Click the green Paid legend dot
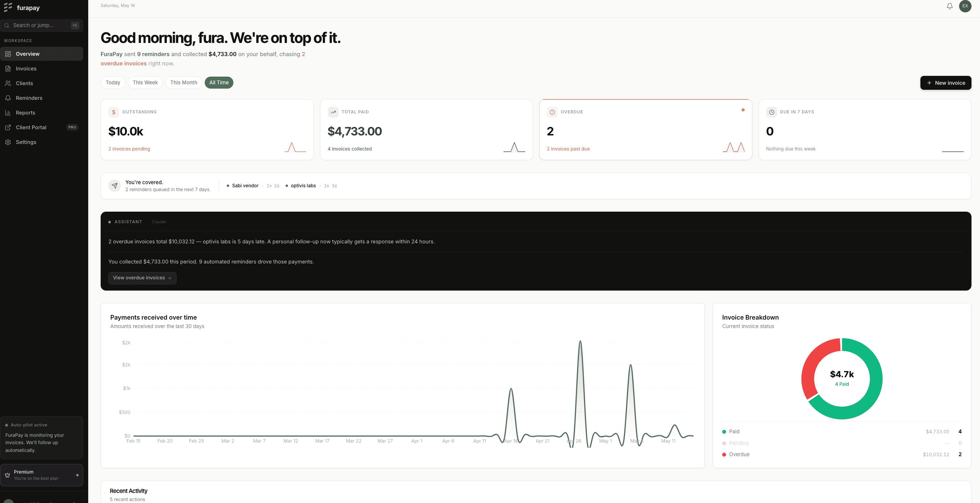This screenshot has height=503, width=980. [724, 432]
